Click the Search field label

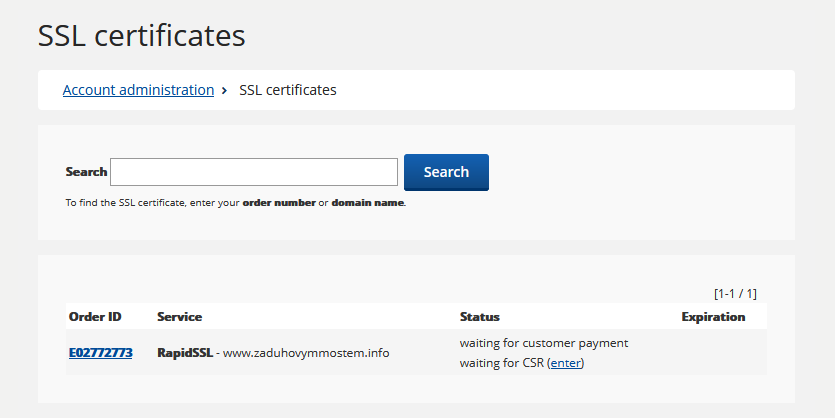click(x=86, y=172)
